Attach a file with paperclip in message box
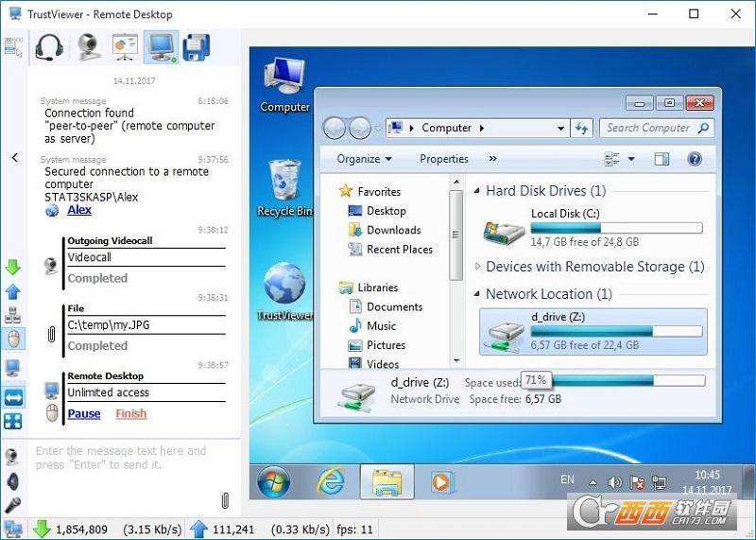The width and height of the screenshot is (756, 540). [x=225, y=501]
